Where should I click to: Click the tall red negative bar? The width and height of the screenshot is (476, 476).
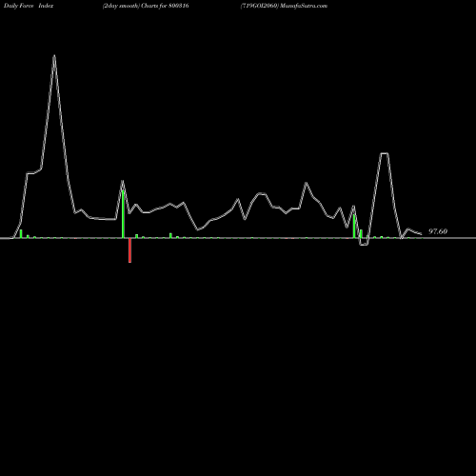click(x=129, y=250)
